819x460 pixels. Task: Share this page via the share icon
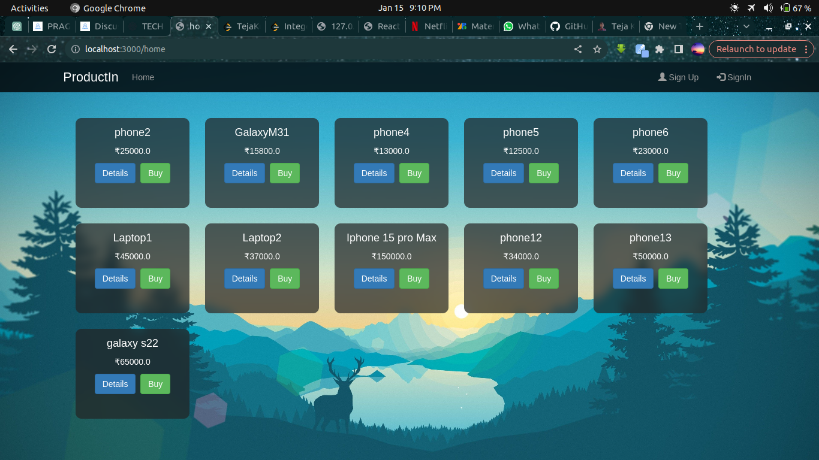pos(578,49)
